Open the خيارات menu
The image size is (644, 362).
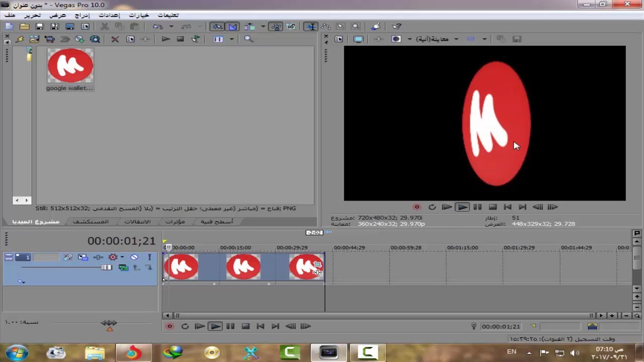tap(139, 15)
